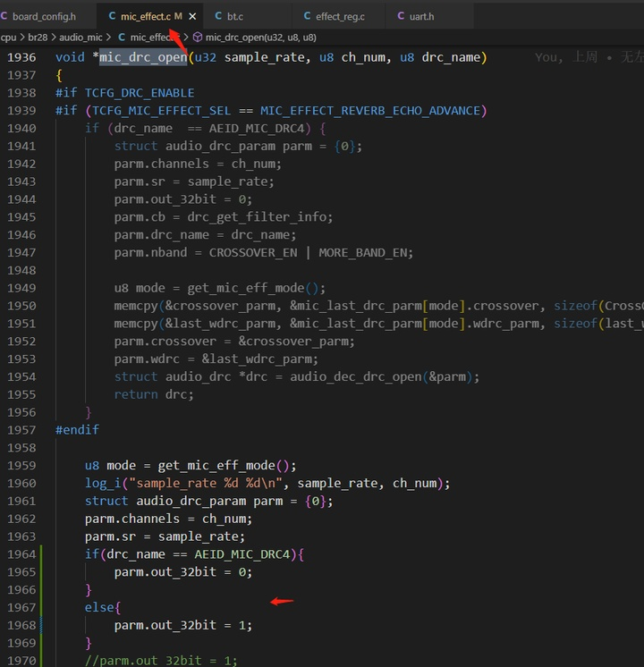The image size is (644, 667).
Task: Click the git blame annotation on line 1936
Action: [x=589, y=57]
